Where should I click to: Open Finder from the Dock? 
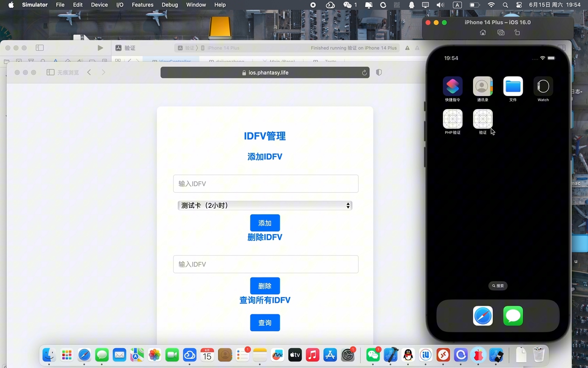(49, 355)
